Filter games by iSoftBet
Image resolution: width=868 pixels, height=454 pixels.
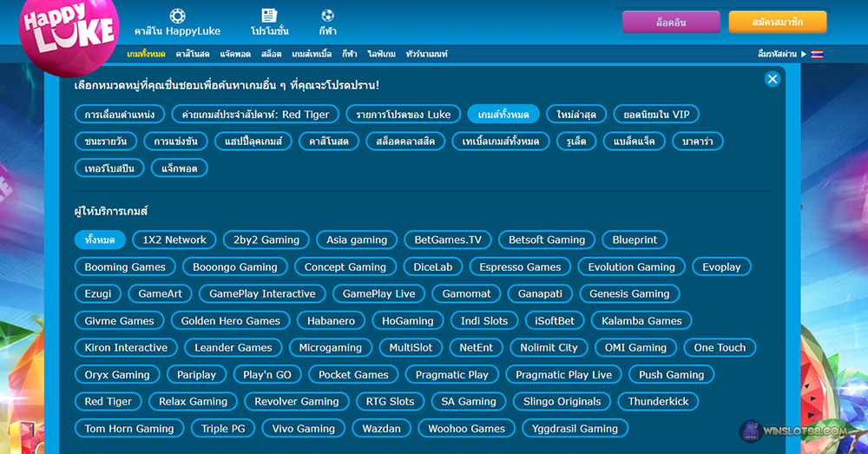pos(554,320)
